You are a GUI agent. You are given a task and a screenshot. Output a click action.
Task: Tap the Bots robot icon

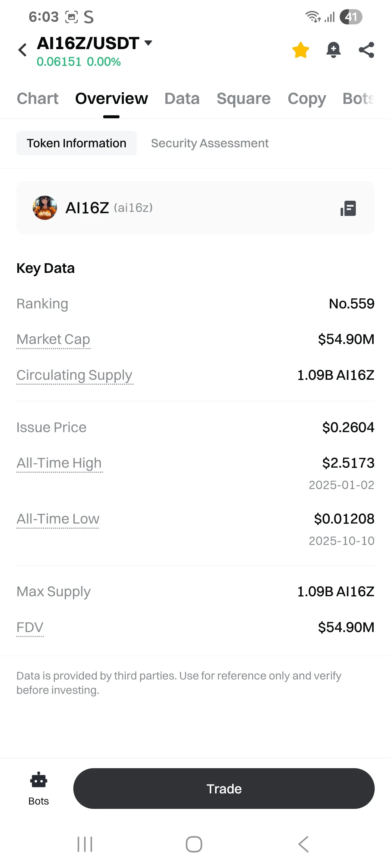(x=39, y=780)
